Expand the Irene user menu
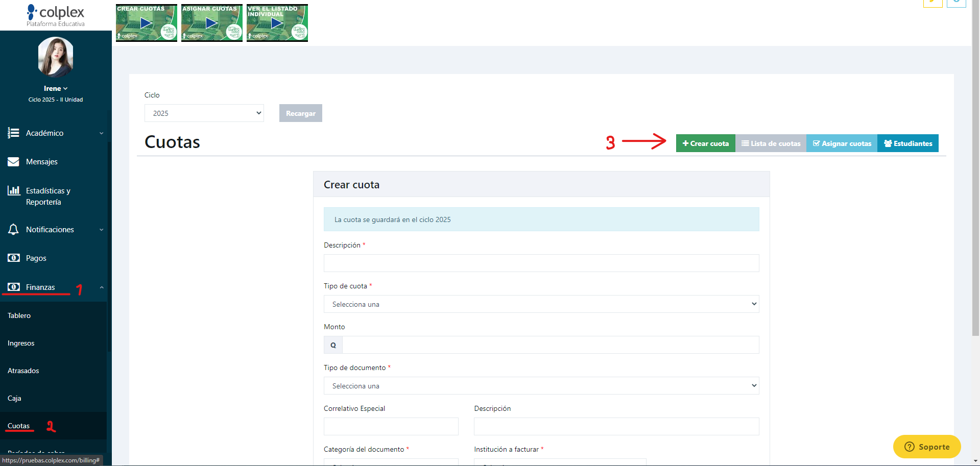The image size is (980, 466). 56,88
